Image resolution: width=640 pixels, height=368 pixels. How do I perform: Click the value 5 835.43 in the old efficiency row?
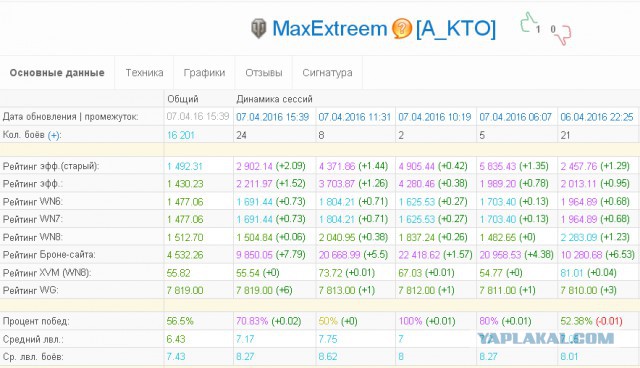tap(498, 166)
